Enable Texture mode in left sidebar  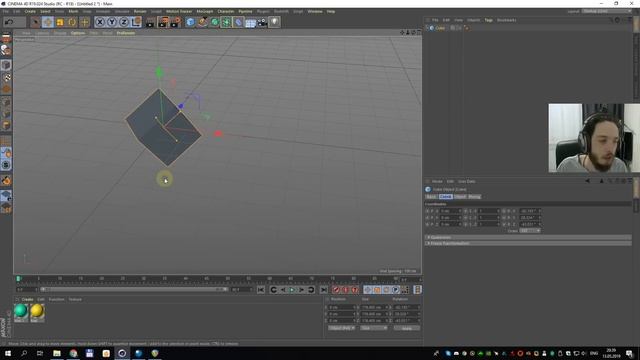point(6,77)
